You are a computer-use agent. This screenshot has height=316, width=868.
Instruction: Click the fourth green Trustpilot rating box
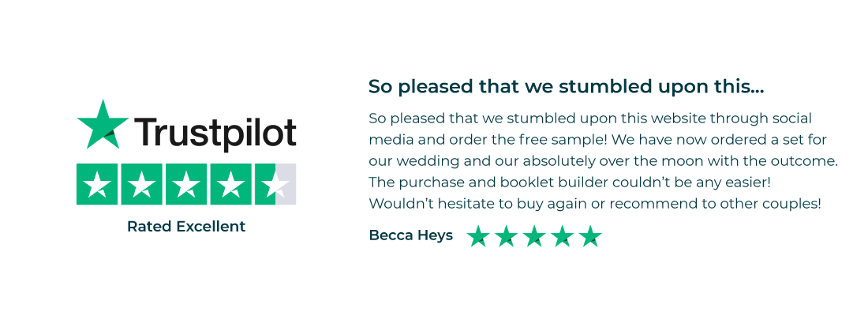click(230, 184)
